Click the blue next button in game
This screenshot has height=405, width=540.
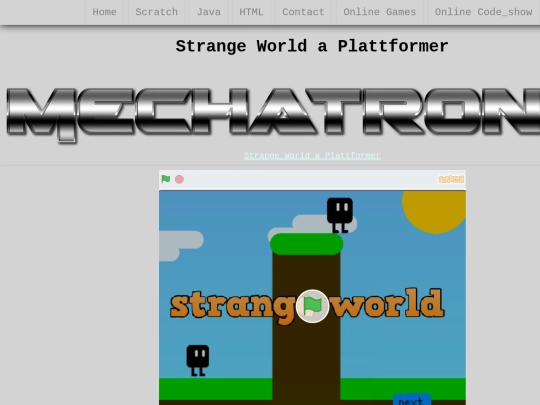tap(412, 400)
